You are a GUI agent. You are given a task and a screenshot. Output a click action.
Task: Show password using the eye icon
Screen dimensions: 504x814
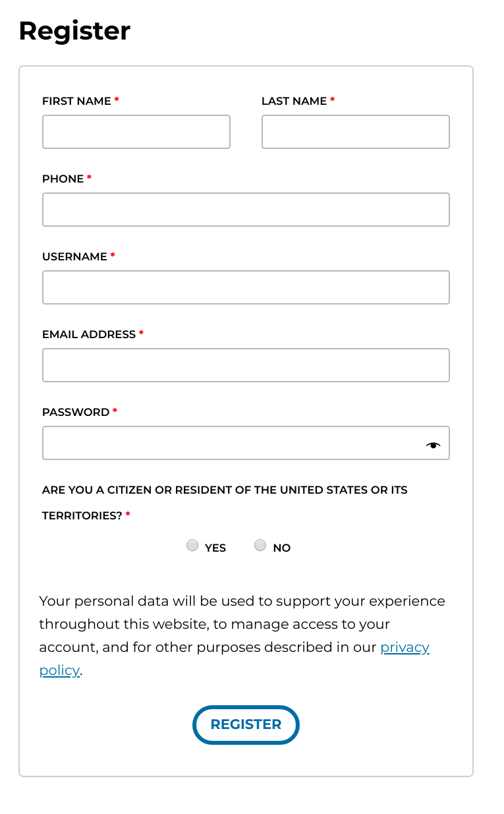tap(433, 445)
